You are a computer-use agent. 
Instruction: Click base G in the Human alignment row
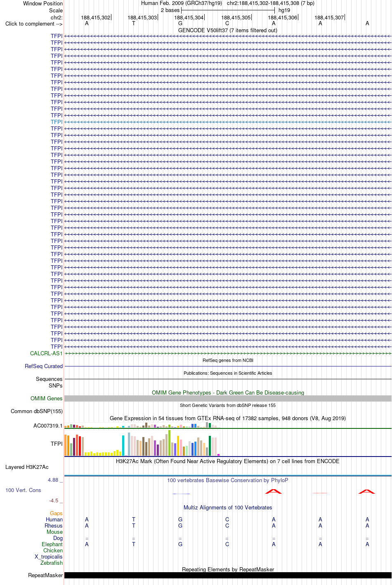pos(180,519)
